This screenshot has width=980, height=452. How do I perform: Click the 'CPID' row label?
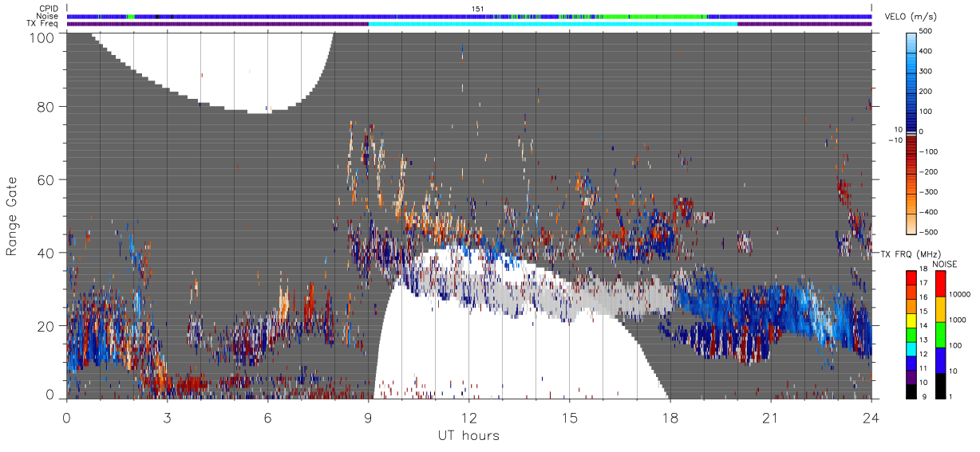click(49, 9)
